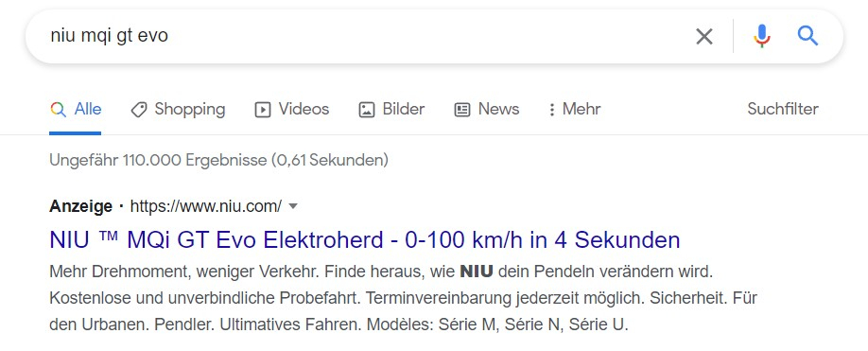868x351 pixels.
Task: Open the Videos results tab
Action: pyautogui.click(x=292, y=109)
